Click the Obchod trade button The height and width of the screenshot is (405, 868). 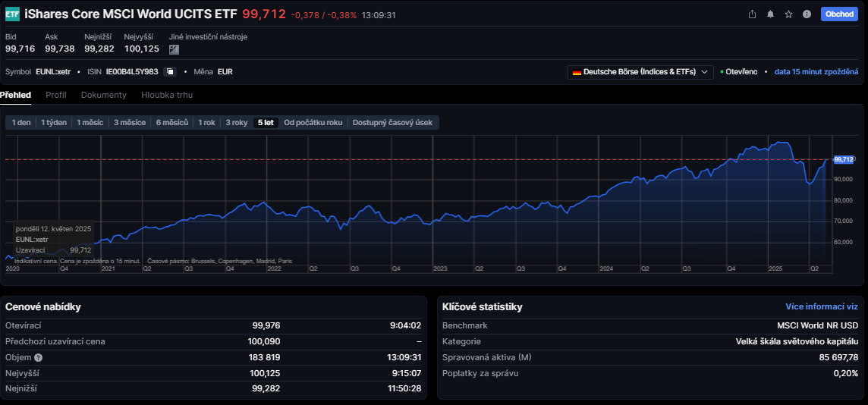[840, 14]
